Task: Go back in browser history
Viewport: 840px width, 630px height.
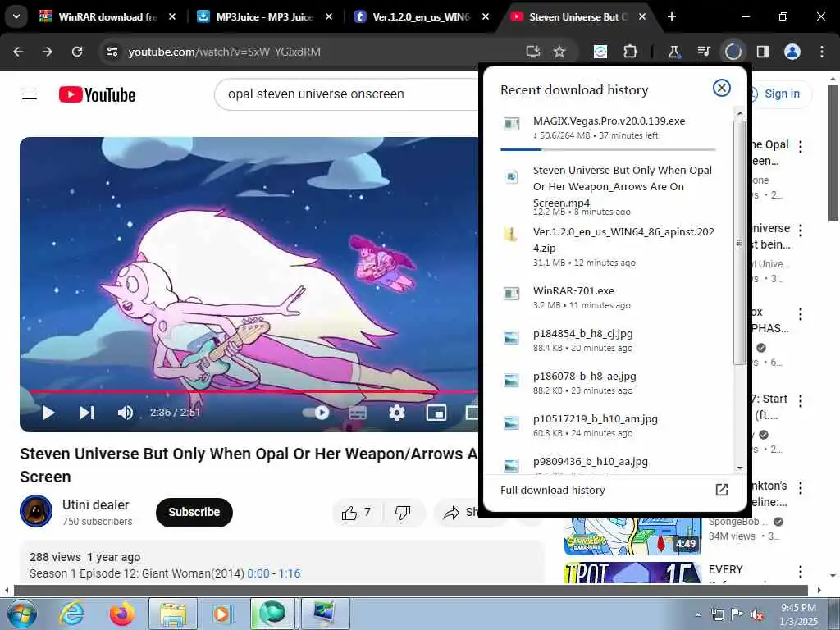Action: (18, 52)
